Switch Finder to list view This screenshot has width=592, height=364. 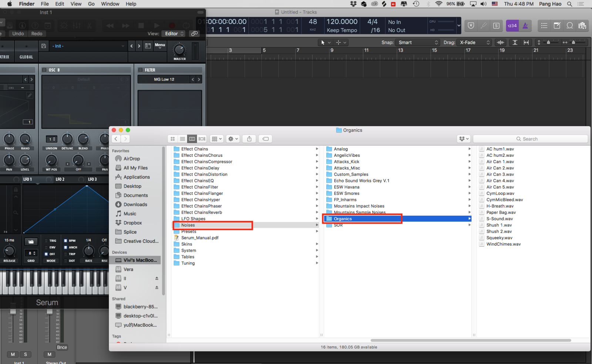click(x=182, y=139)
